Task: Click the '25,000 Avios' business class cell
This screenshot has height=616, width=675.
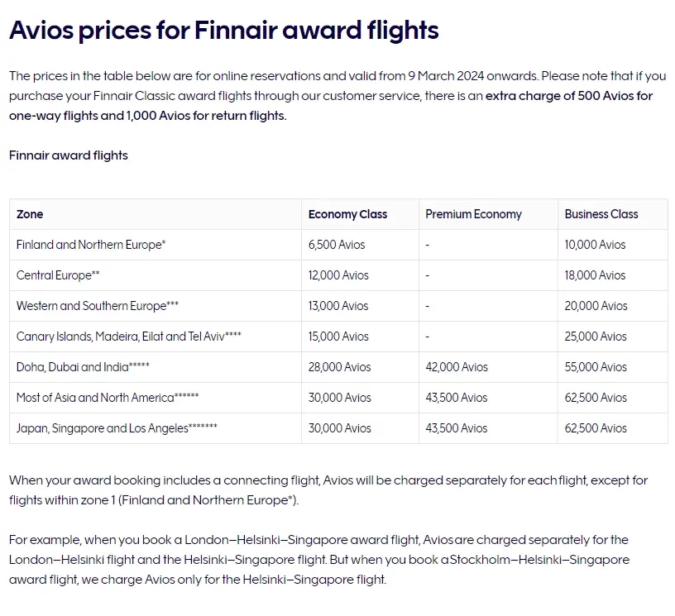Action: [x=596, y=337]
